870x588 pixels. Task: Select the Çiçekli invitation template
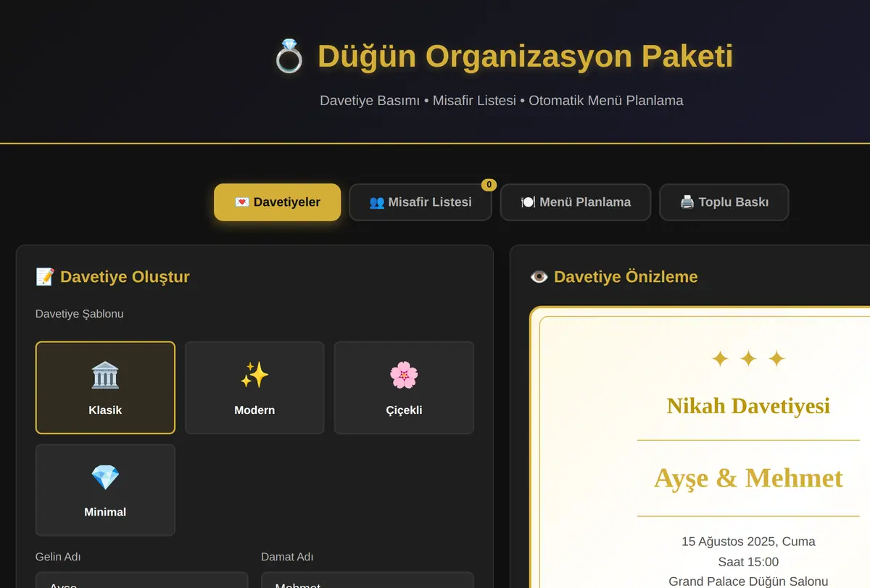(x=404, y=388)
